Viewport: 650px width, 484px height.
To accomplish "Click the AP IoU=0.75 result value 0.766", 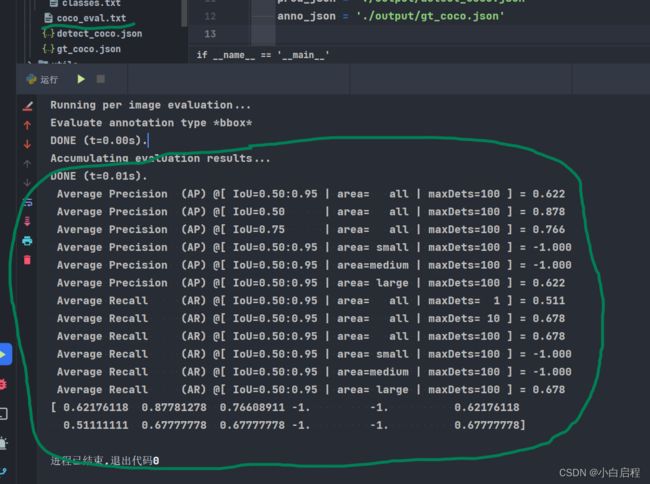I will point(548,230).
